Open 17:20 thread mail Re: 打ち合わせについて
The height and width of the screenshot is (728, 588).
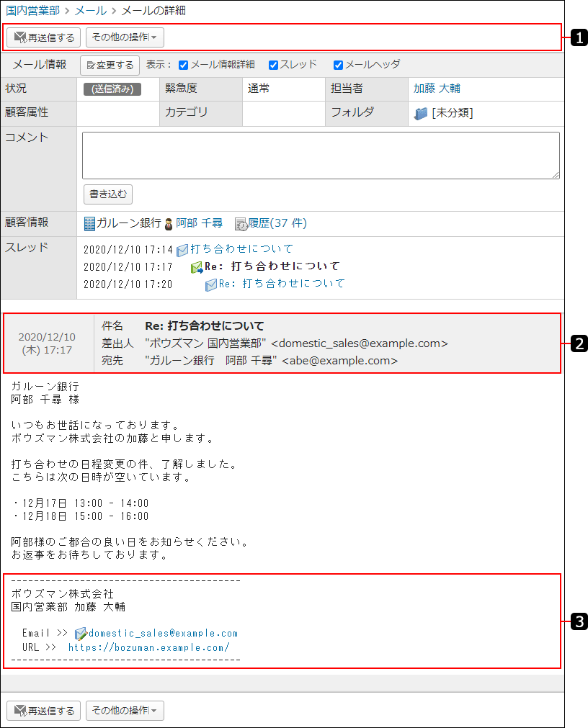click(282, 284)
